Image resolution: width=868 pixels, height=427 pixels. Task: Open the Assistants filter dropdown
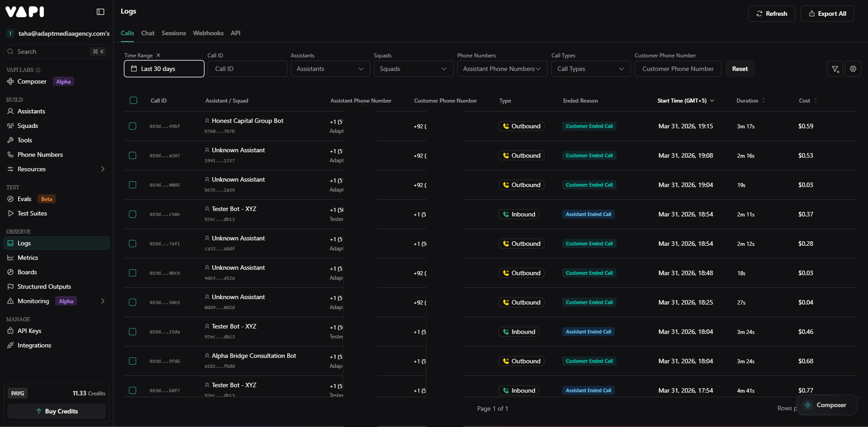(331, 69)
